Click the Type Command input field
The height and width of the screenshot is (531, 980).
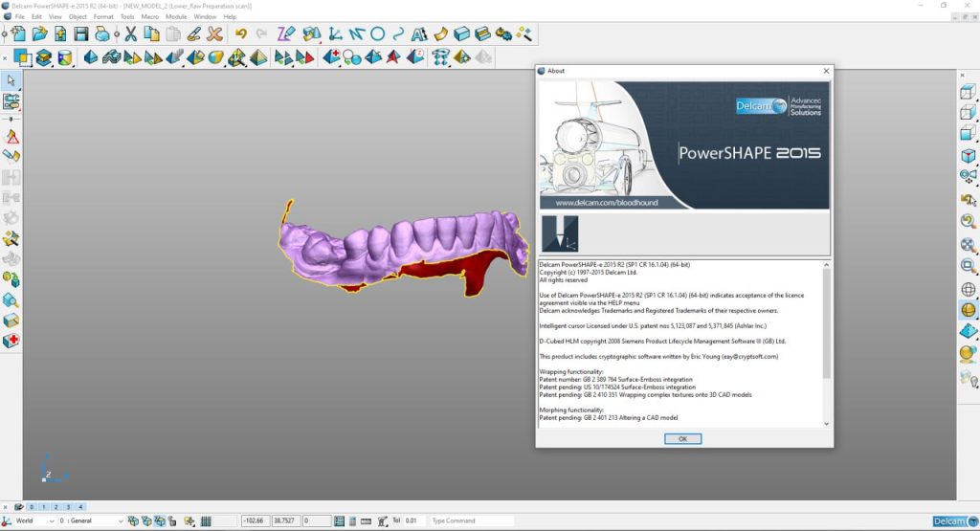[x=470, y=520]
